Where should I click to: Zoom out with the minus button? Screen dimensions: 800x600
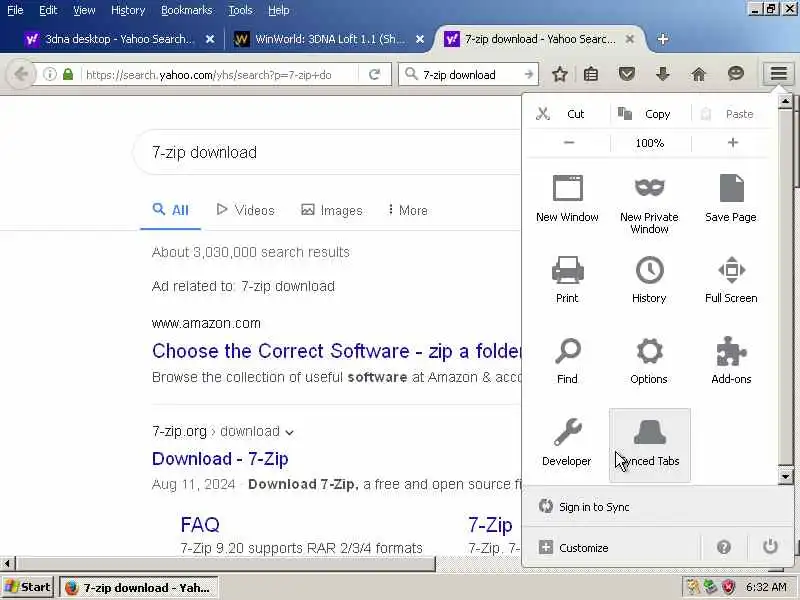pos(569,143)
